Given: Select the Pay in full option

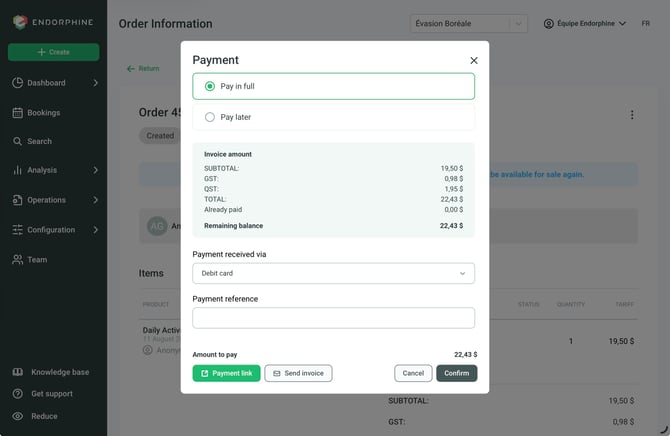Looking at the screenshot, I should coord(333,86).
